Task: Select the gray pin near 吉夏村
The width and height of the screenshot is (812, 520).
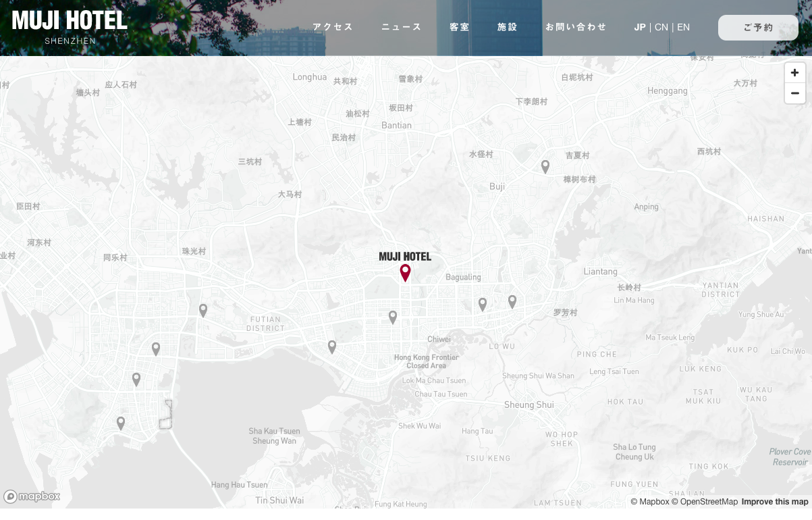Action: click(545, 166)
